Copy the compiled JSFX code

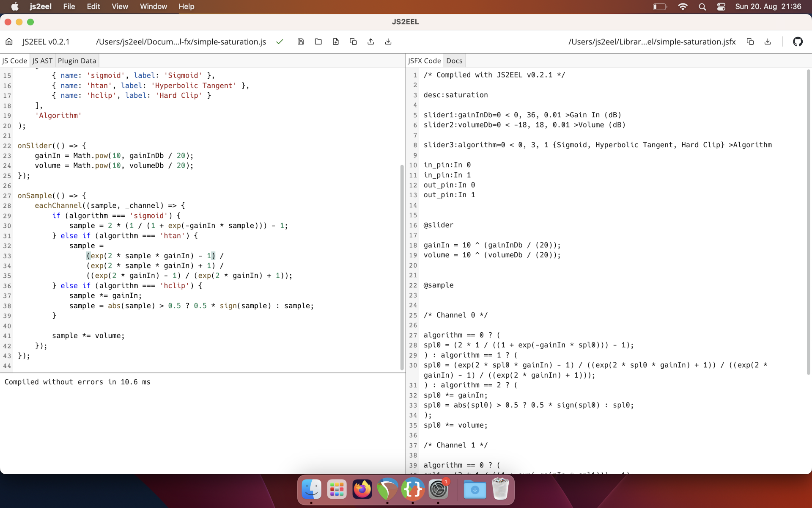tap(750, 41)
